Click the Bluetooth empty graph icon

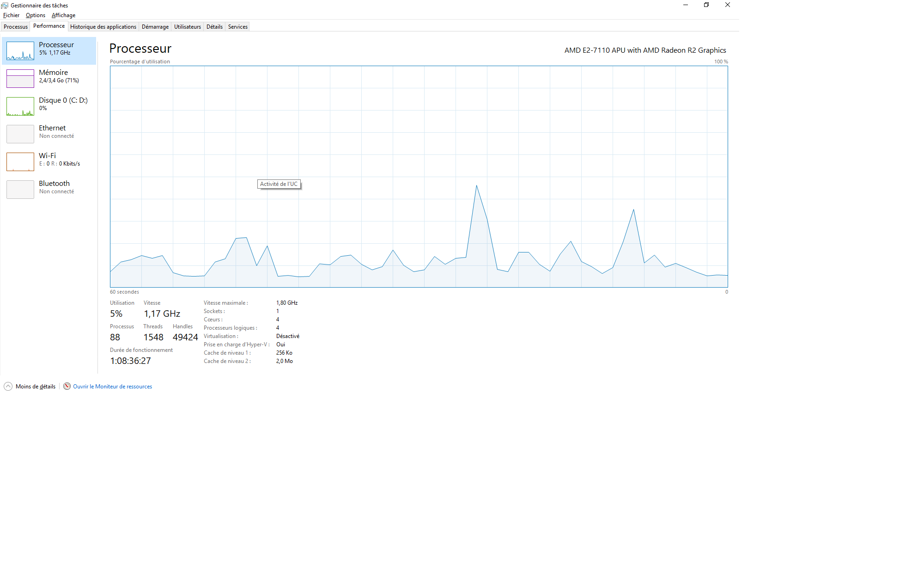20,190
